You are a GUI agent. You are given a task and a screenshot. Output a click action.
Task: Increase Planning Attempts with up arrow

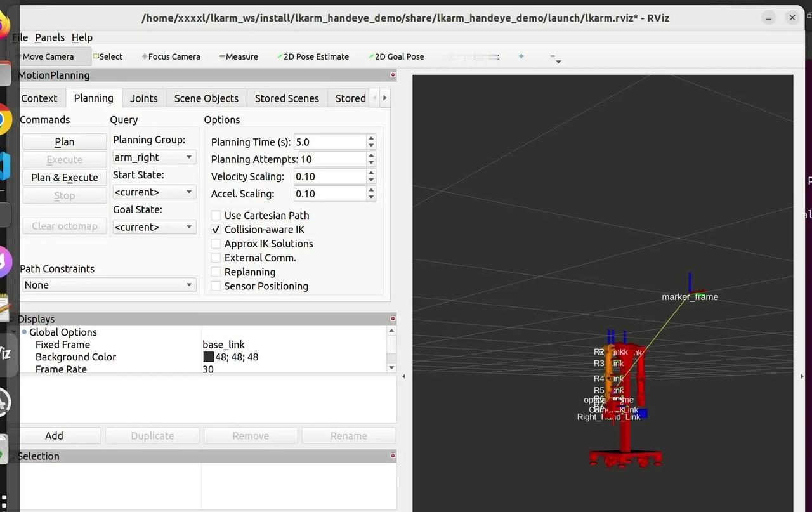tap(371, 155)
